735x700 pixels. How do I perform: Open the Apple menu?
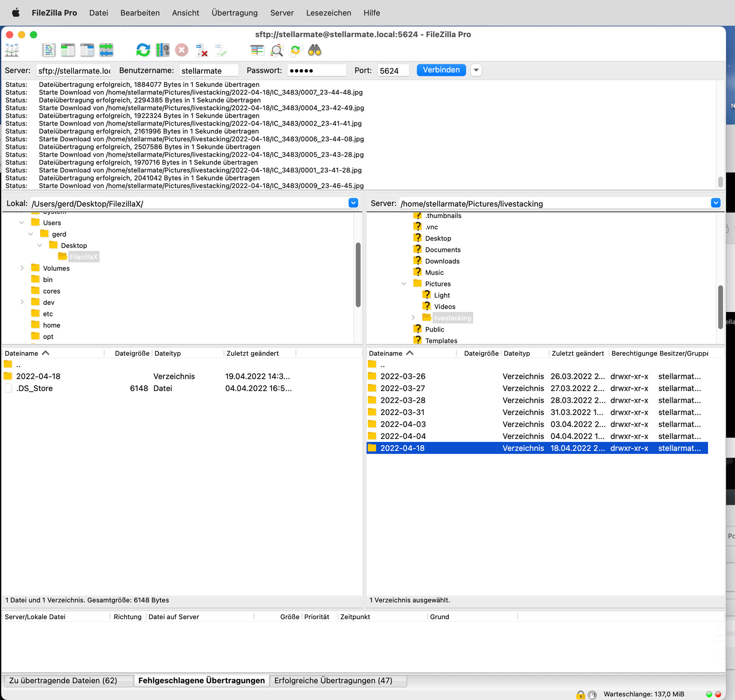pos(16,13)
